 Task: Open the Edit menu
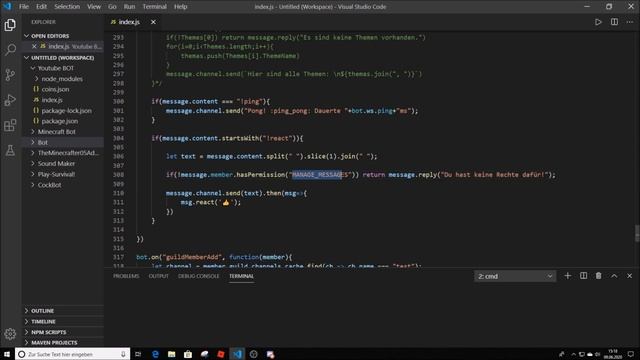pos(41,7)
